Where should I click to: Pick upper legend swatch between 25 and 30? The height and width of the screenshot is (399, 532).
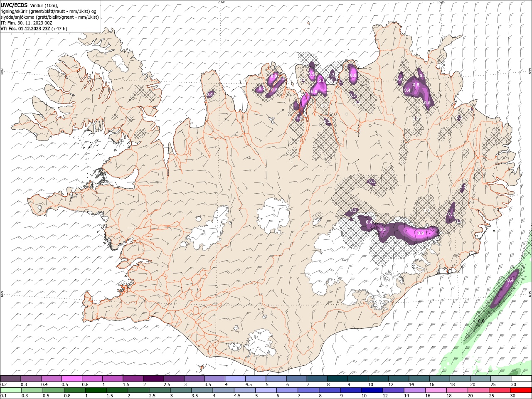[501, 379]
